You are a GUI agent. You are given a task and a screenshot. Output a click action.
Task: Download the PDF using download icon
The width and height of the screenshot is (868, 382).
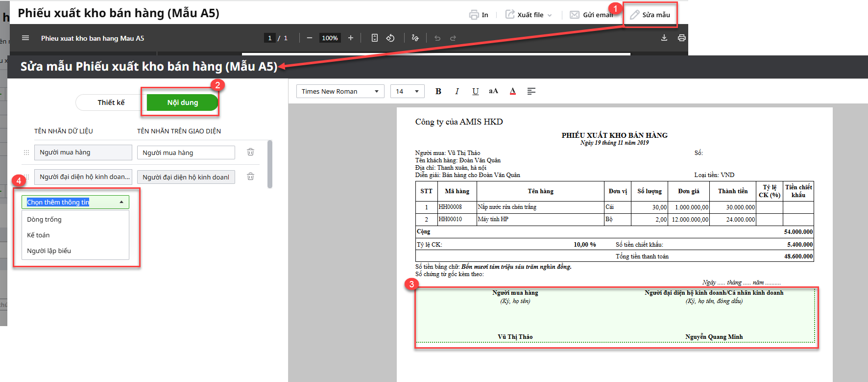tap(664, 38)
